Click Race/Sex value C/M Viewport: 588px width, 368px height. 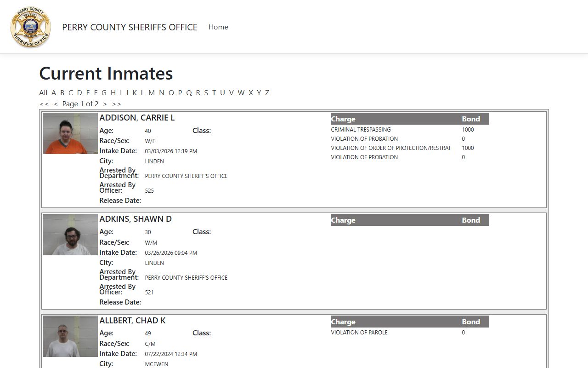pyautogui.click(x=150, y=344)
